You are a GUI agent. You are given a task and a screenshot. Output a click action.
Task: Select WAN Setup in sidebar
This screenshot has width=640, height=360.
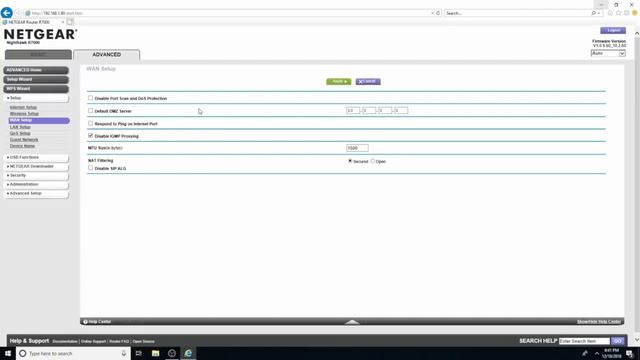coord(39,120)
